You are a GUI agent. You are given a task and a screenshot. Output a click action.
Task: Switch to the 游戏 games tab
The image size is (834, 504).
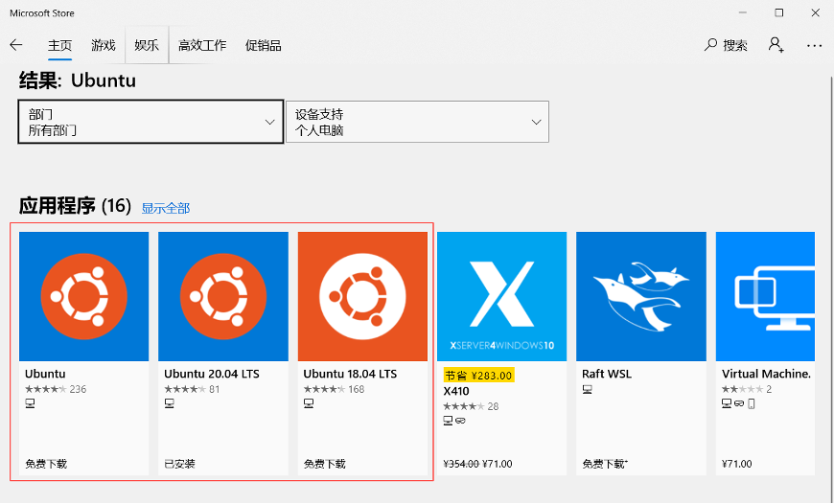tap(104, 46)
